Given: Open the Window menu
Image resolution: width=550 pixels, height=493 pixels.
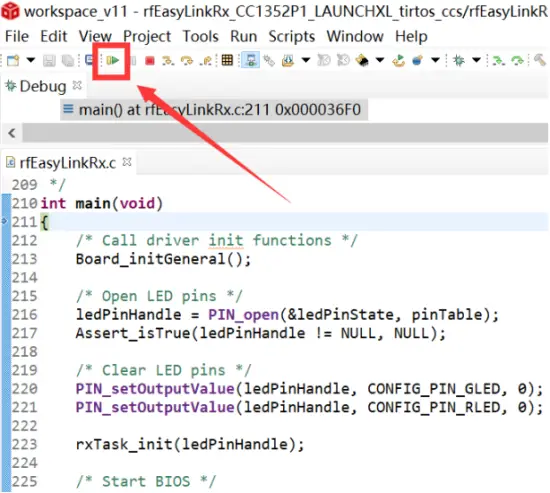Looking at the screenshot, I should click(x=355, y=36).
